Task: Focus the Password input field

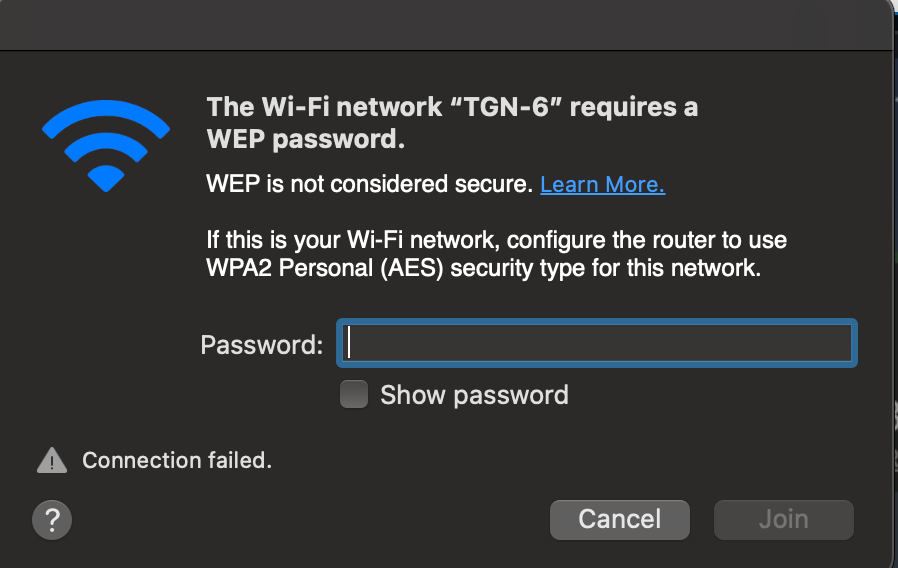Action: click(x=598, y=345)
